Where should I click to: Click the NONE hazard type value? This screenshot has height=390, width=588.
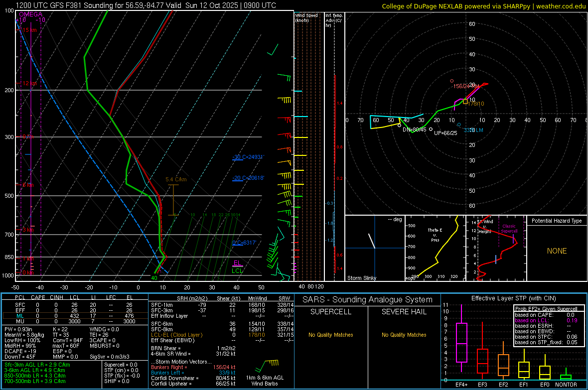[557, 251]
